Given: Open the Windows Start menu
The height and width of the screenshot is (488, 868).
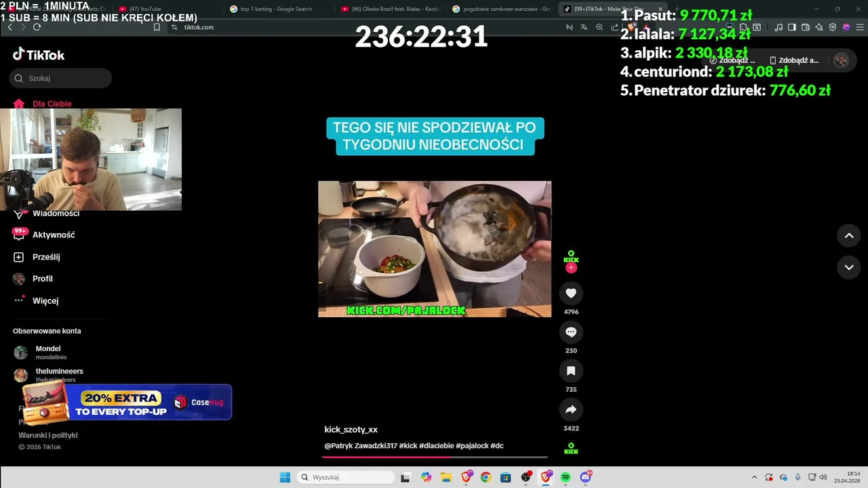Looking at the screenshot, I should tap(285, 477).
